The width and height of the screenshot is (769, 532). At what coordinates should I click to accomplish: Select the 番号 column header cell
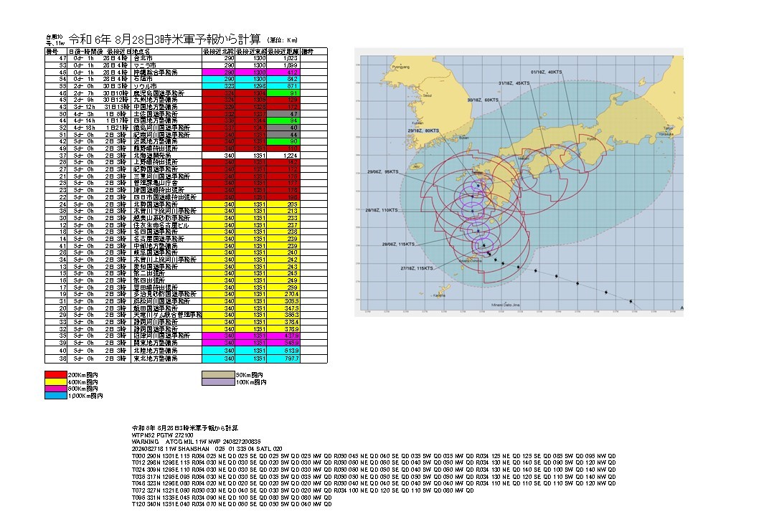coord(52,52)
